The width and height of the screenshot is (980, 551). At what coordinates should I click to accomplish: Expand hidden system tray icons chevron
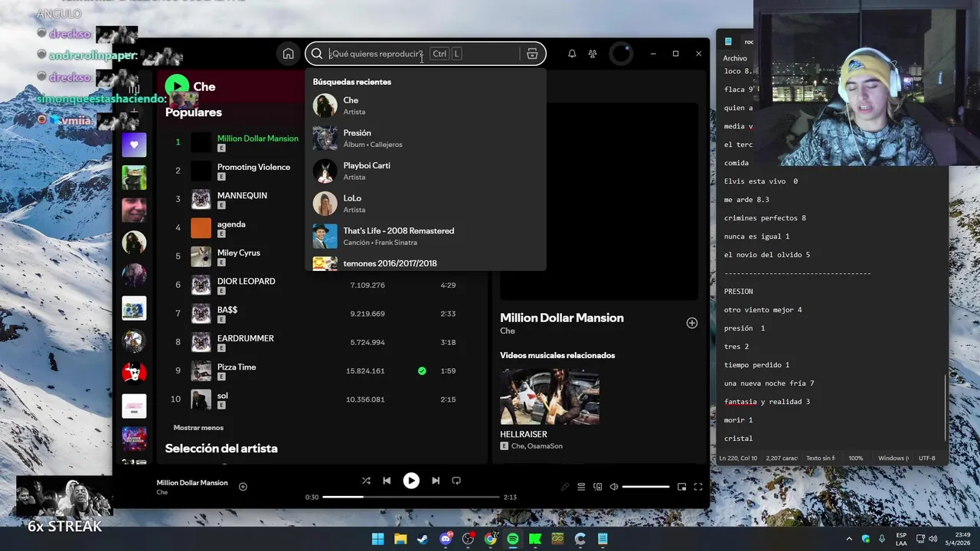pos(848,539)
